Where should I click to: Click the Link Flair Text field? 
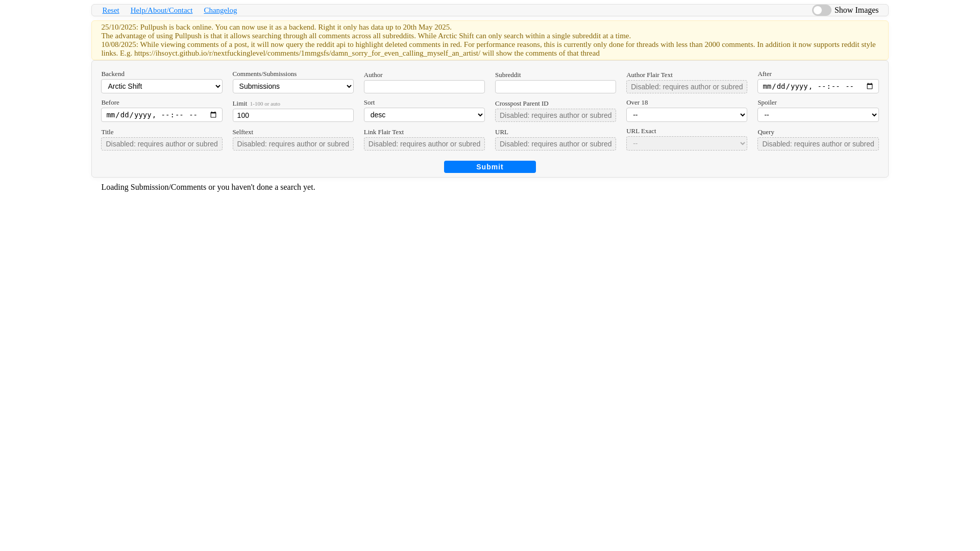point(424,144)
